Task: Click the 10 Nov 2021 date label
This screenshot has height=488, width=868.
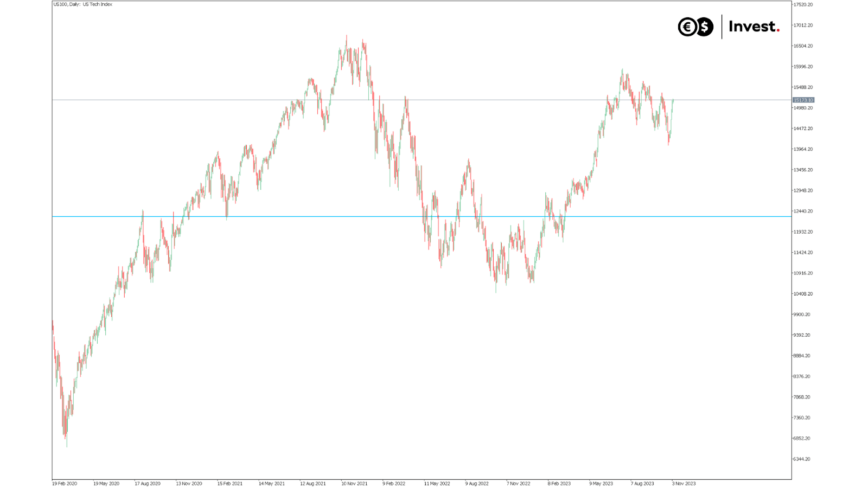Action: click(x=354, y=484)
